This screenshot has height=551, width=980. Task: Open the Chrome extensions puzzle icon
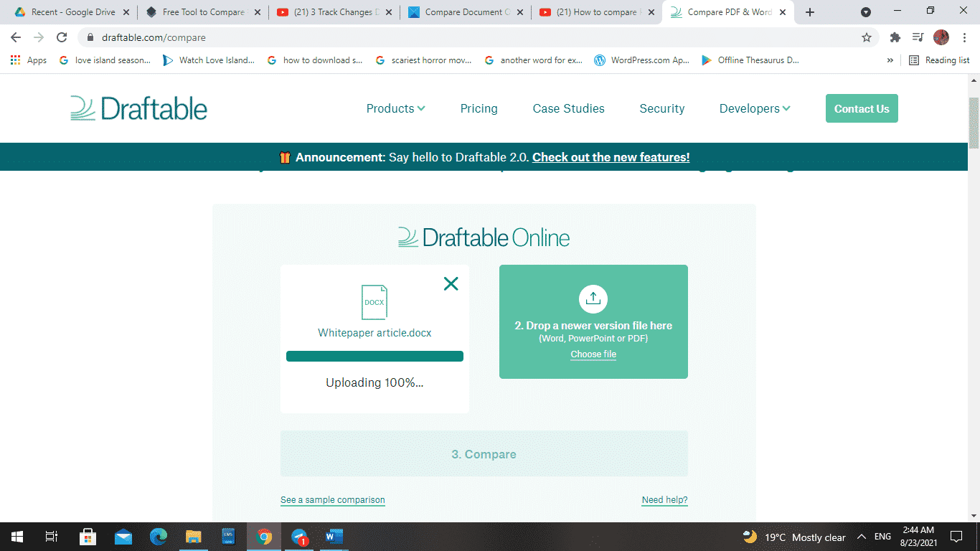(895, 37)
